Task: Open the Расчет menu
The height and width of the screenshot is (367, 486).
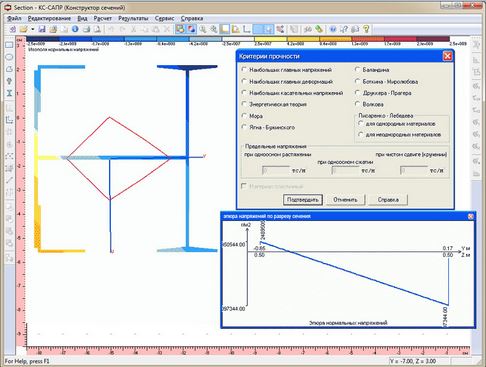Action: coord(103,18)
